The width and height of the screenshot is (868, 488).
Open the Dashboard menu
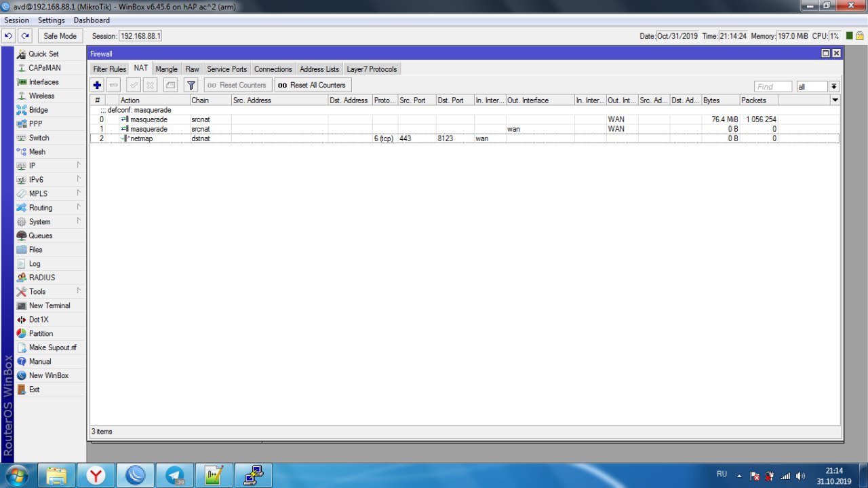coord(92,20)
